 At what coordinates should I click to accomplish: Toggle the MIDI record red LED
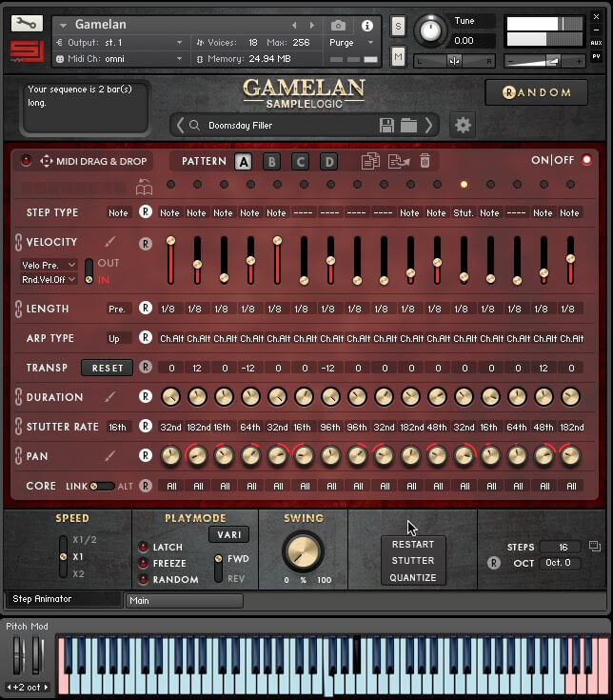tap(27, 161)
